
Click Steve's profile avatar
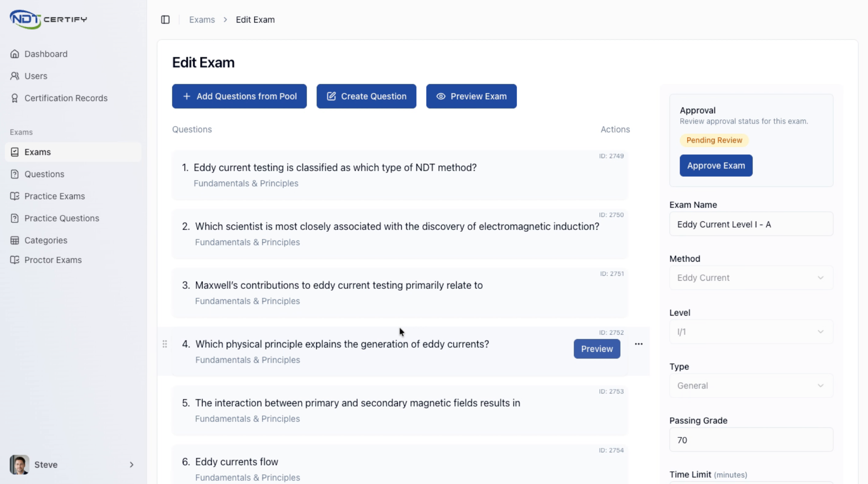[19, 465]
